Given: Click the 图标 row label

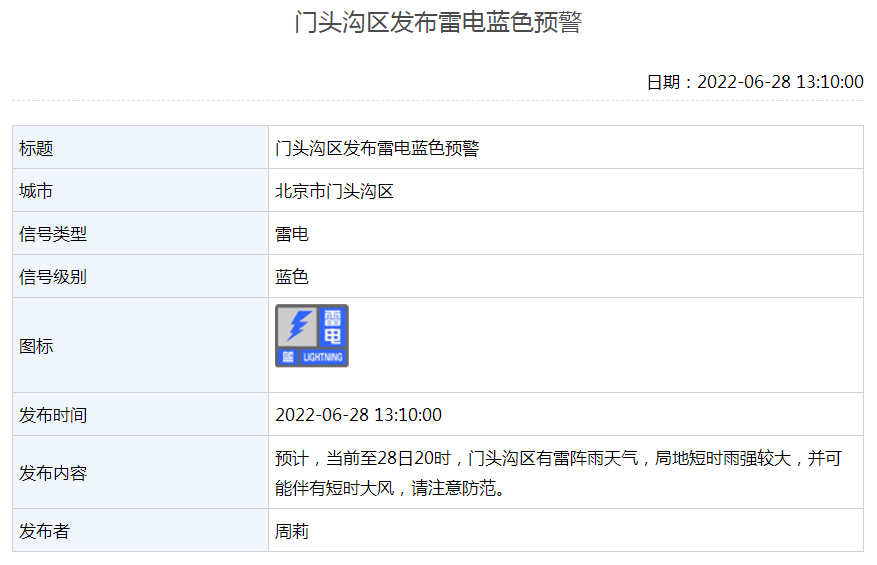Looking at the screenshot, I should [36, 346].
